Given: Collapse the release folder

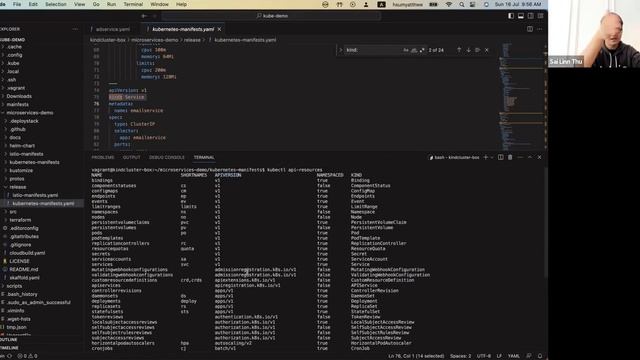Looking at the screenshot, I should 18,187.
